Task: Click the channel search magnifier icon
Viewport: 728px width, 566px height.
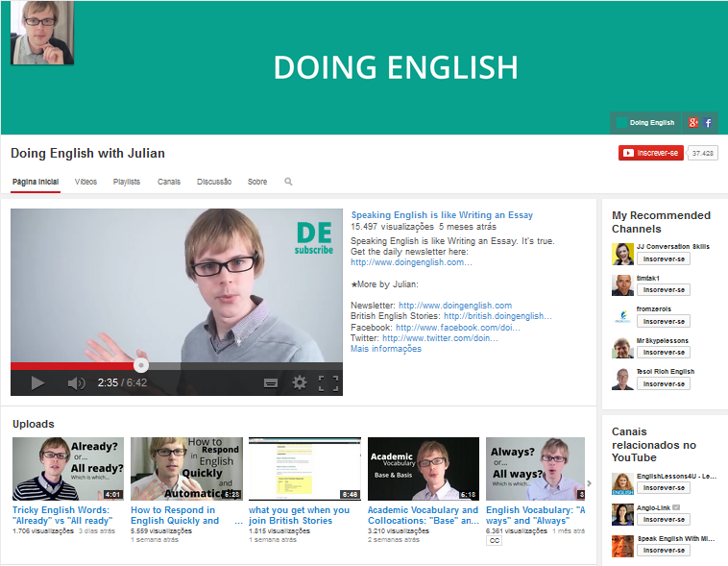Action: coord(288,182)
